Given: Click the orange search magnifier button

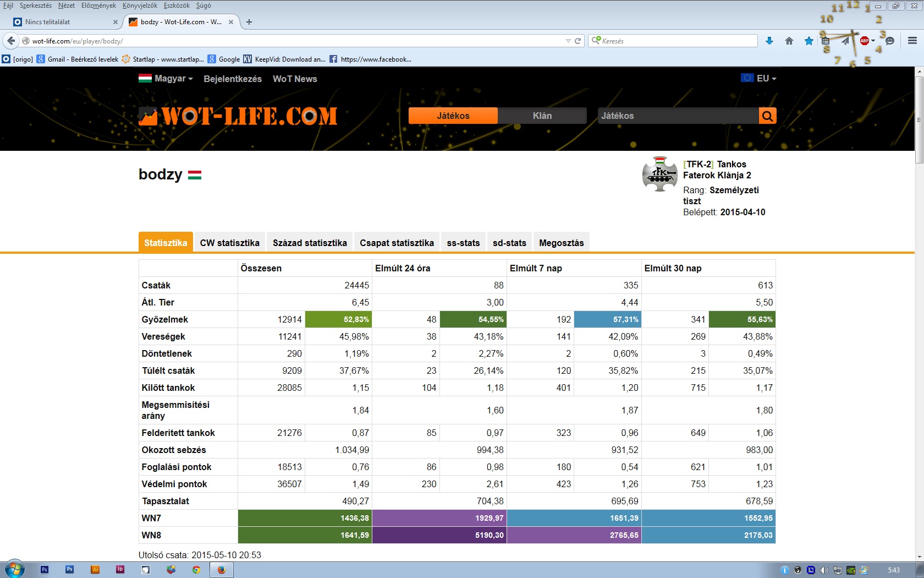Looking at the screenshot, I should [x=767, y=116].
